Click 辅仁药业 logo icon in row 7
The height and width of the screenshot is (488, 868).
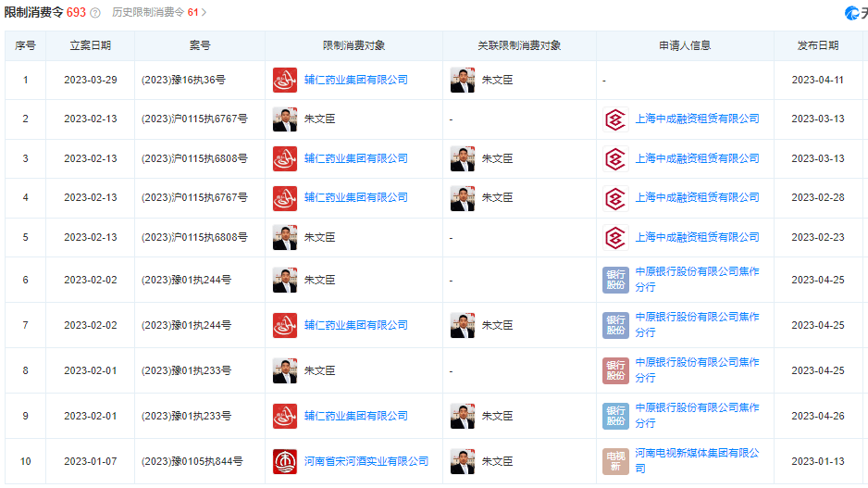point(284,325)
